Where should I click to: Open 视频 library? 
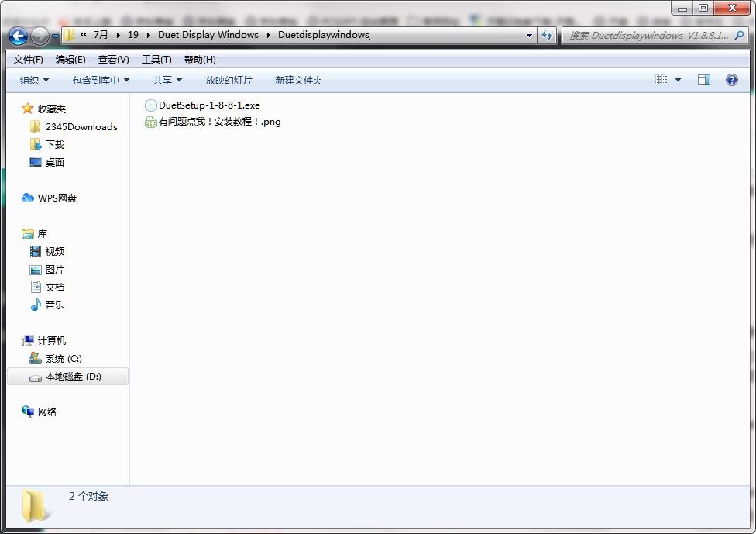pos(54,251)
